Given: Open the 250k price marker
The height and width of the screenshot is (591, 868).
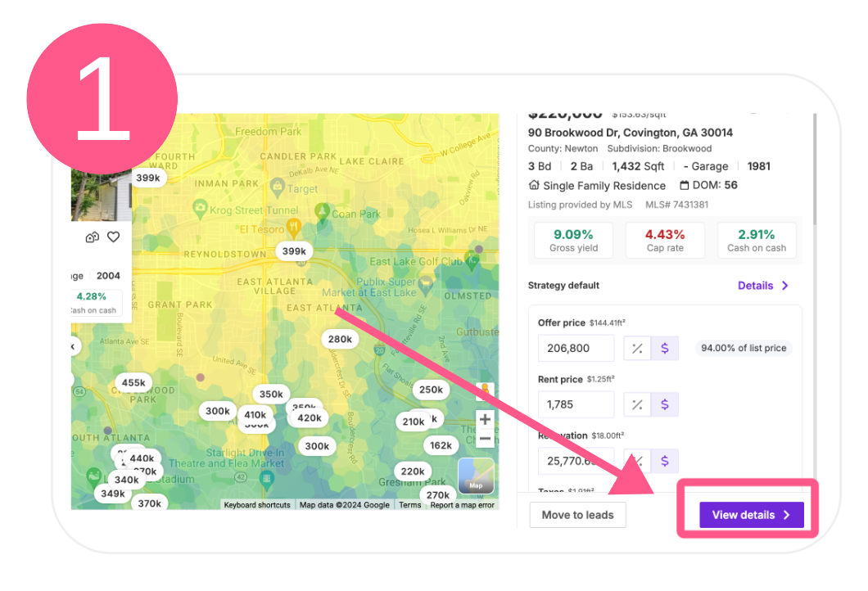Looking at the screenshot, I should 431,389.
